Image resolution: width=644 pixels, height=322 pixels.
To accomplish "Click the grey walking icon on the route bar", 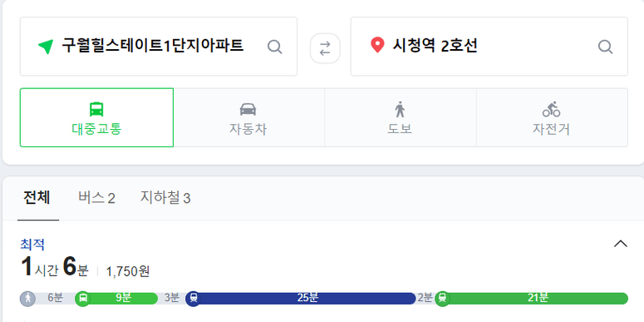I will click(x=27, y=299).
